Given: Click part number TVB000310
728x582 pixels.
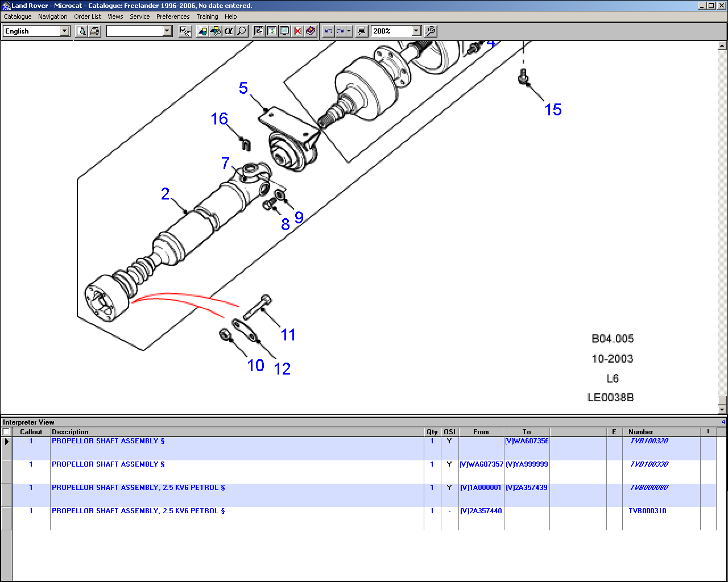Looking at the screenshot, I should 647,511.
